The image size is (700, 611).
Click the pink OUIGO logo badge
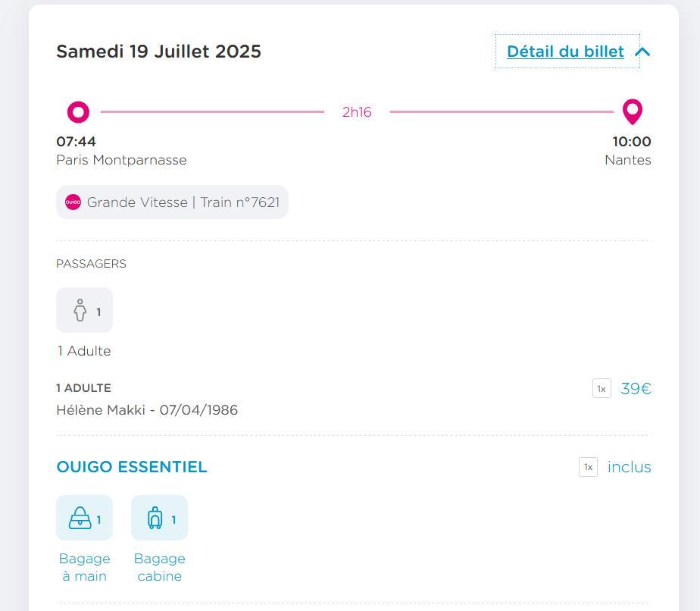(73, 202)
